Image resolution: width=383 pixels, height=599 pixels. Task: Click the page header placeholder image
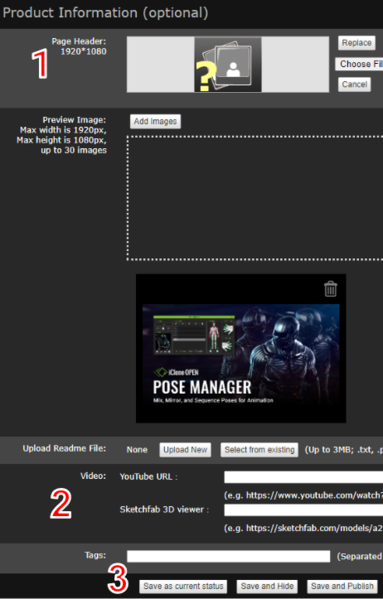pos(228,64)
